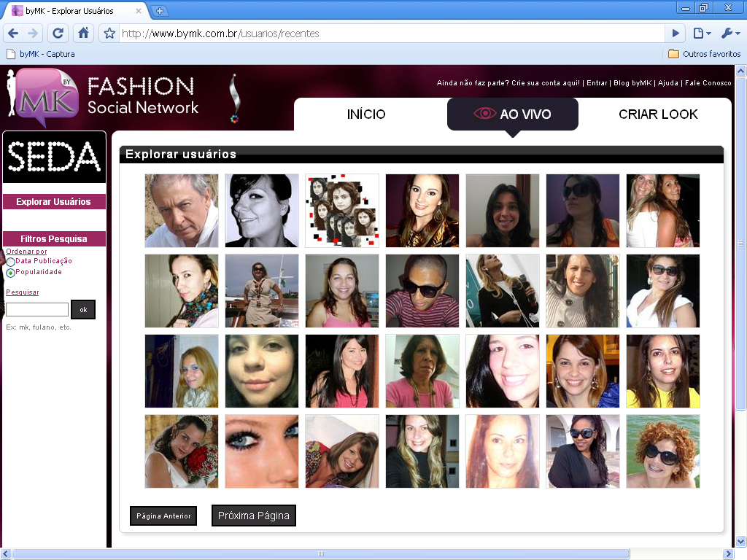
Task: Open the page menu dropdown
Action: 702,34
